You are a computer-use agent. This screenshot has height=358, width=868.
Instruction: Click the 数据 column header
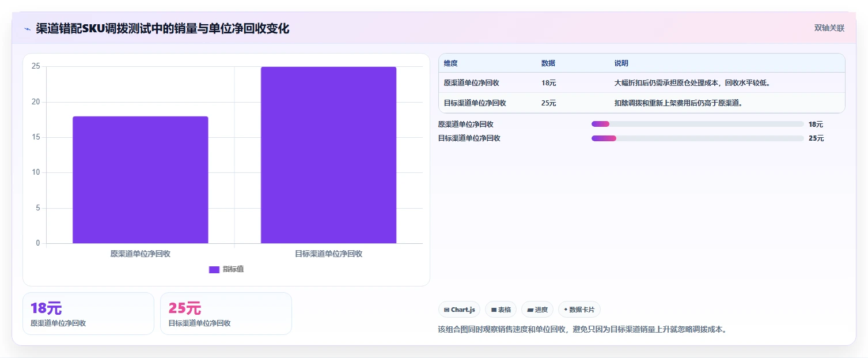pyautogui.click(x=548, y=63)
